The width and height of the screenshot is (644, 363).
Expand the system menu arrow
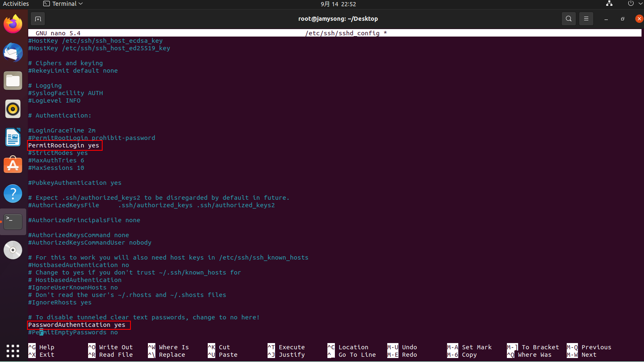click(640, 4)
